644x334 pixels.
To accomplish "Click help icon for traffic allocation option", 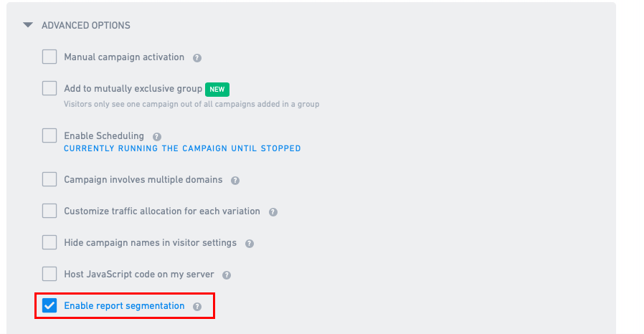I will point(273,212).
